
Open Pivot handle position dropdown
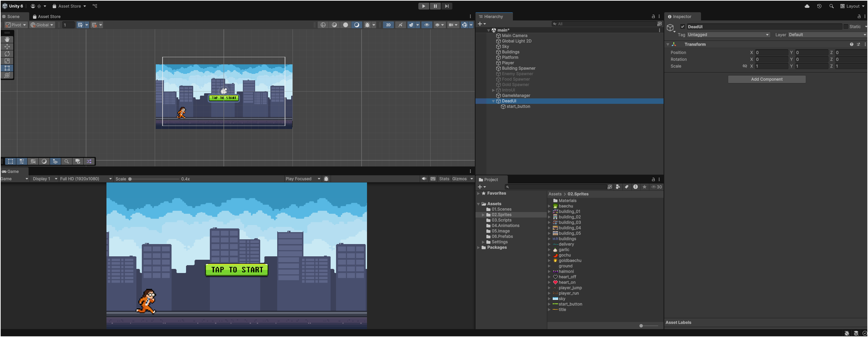tap(16, 25)
